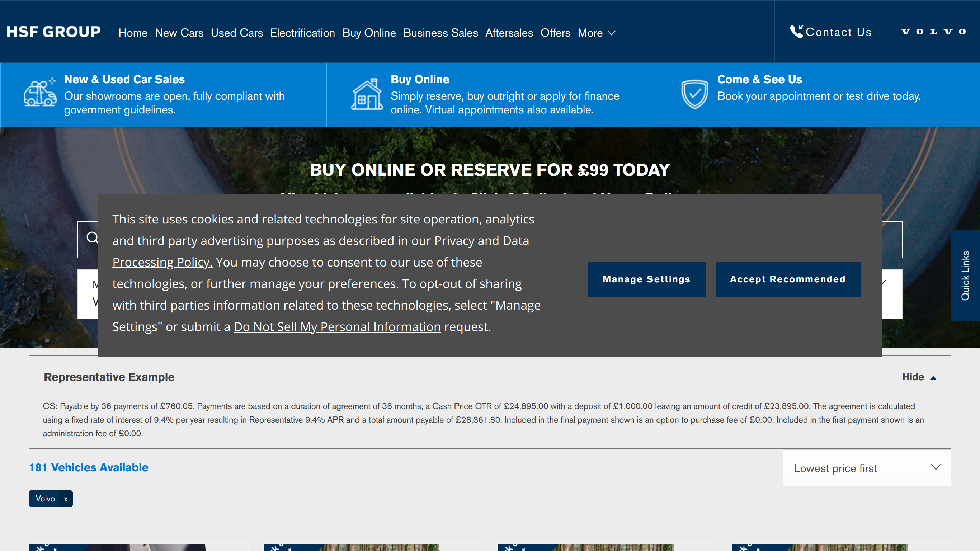Open the Quick Links side tab
Viewport: 980px width, 551px height.
tap(965, 275)
